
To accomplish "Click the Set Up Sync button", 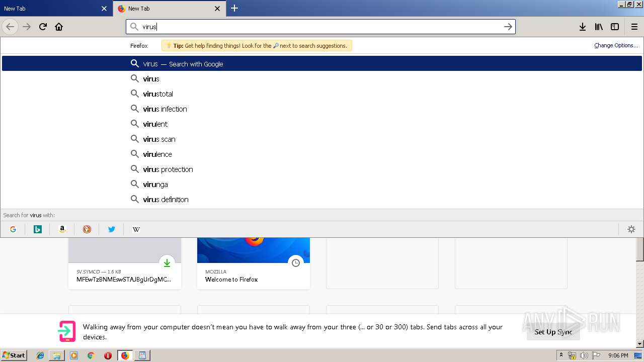I will coord(553,332).
